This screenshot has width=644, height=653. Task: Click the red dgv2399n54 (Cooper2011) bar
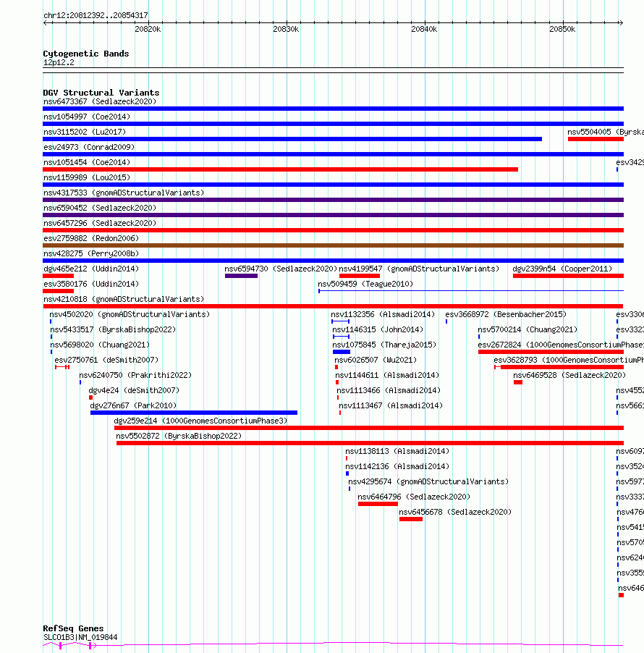coord(568,276)
